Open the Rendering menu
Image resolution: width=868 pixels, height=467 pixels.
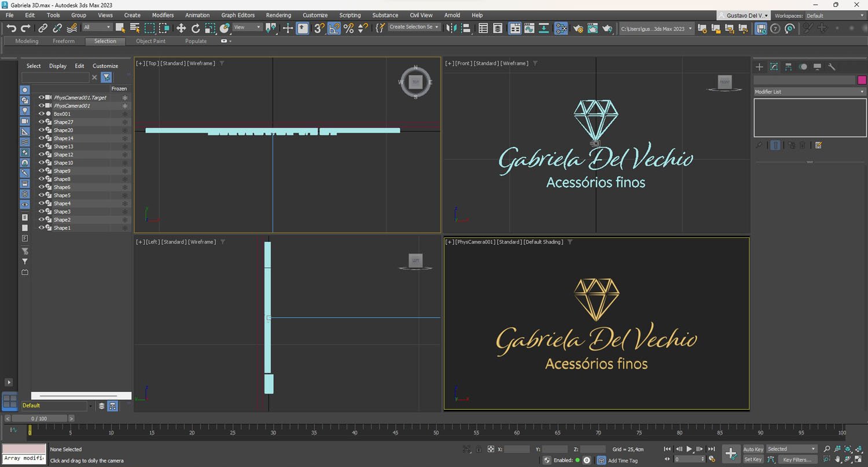pos(278,15)
